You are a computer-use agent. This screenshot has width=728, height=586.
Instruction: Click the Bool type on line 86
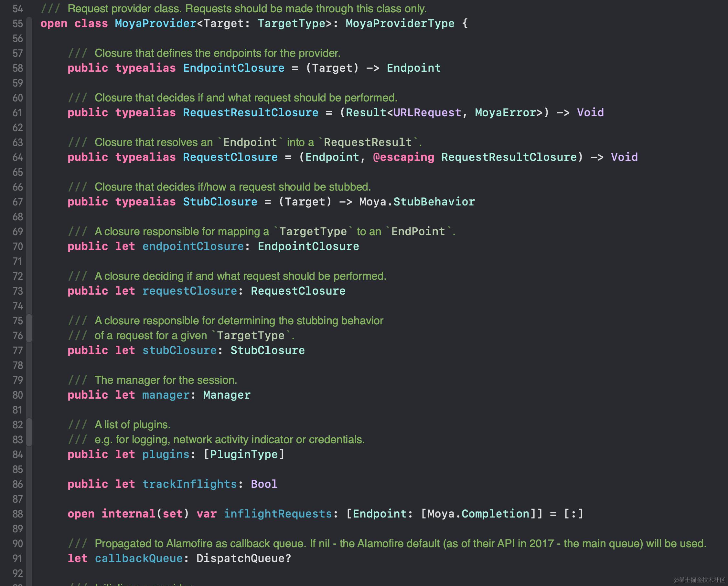pyautogui.click(x=264, y=484)
